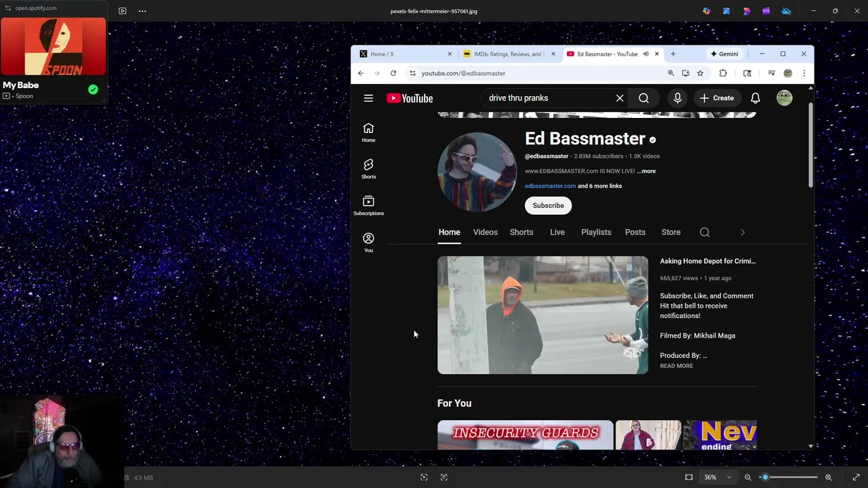The image size is (868, 488).
Task: Click Photos fit-to-window icon
Action: pos(689,477)
